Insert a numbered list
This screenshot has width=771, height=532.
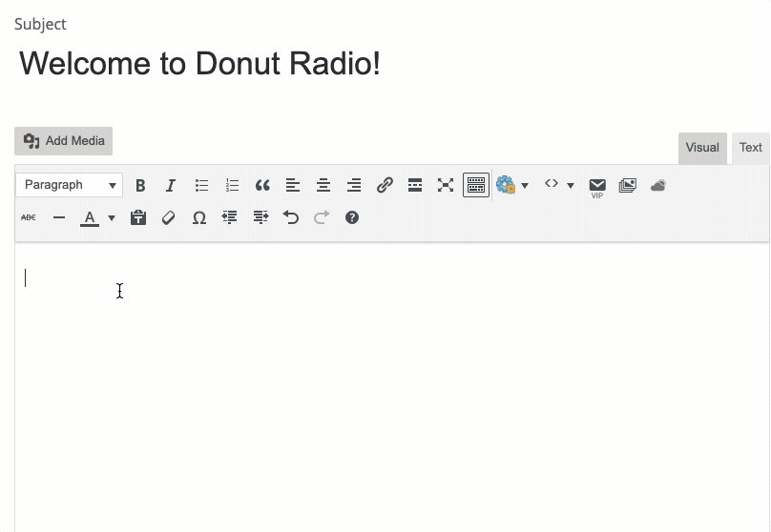(x=232, y=185)
